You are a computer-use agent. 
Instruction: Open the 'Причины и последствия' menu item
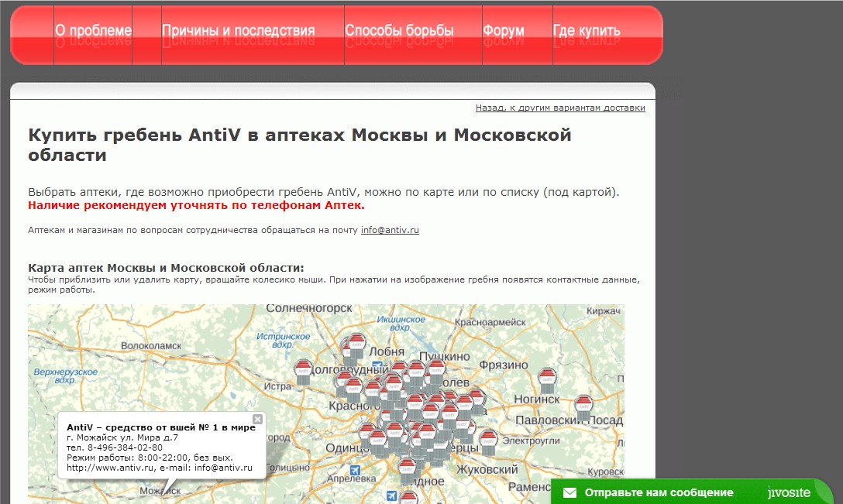point(238,31)
